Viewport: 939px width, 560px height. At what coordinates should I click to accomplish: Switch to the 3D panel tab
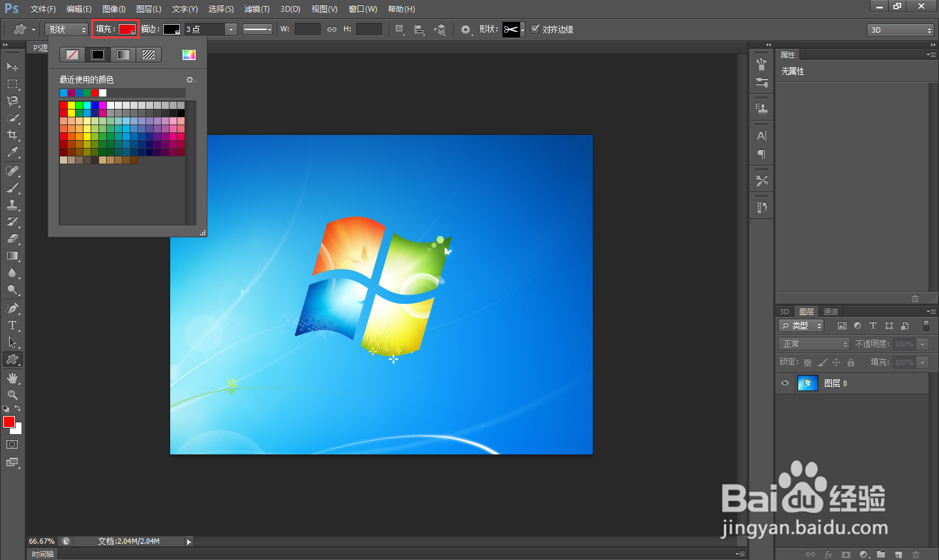(784, 312)
